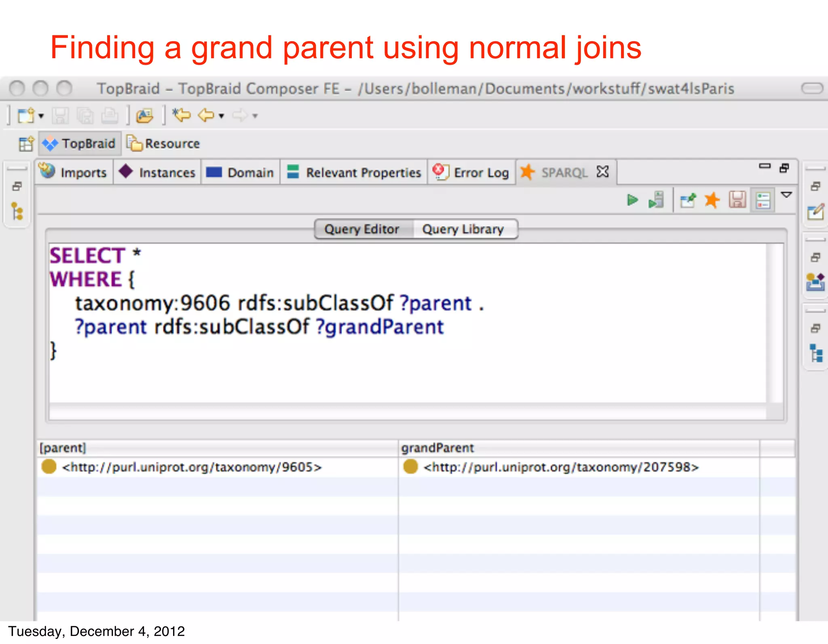The height and width of the screenshot is (644, 828).
Task: Click inside the SPARQL query text area
Action: [408, 323]
